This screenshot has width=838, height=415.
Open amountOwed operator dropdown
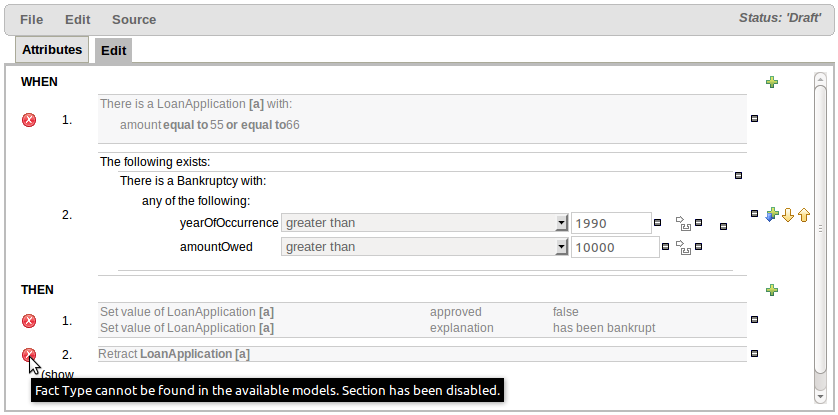[x=561, y=247]
